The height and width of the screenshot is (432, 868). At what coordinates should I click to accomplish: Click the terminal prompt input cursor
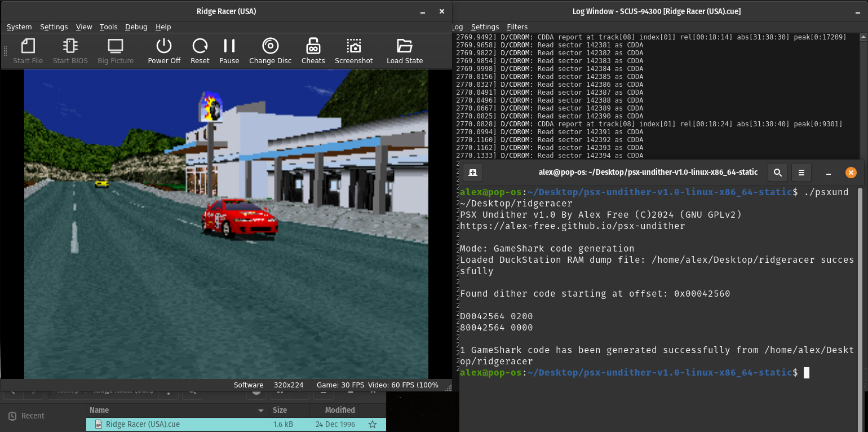(x=807, y=373)
